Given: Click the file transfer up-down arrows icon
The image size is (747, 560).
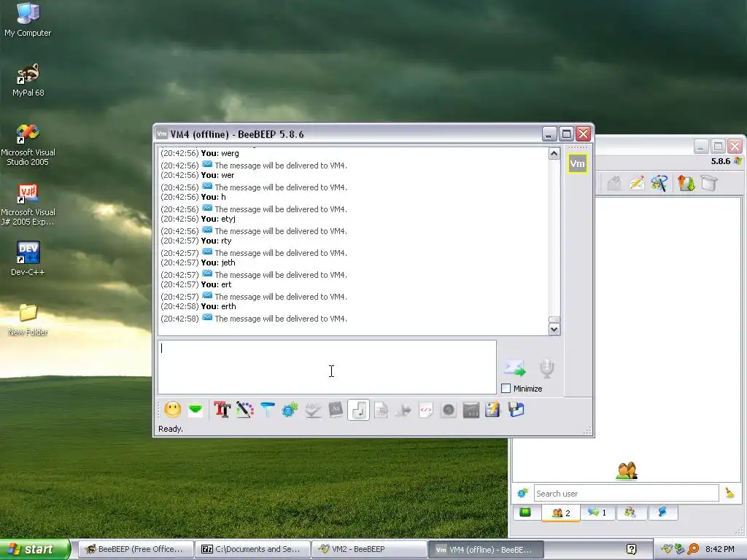Looking at the screenshot, I should (x=686, y=183).
